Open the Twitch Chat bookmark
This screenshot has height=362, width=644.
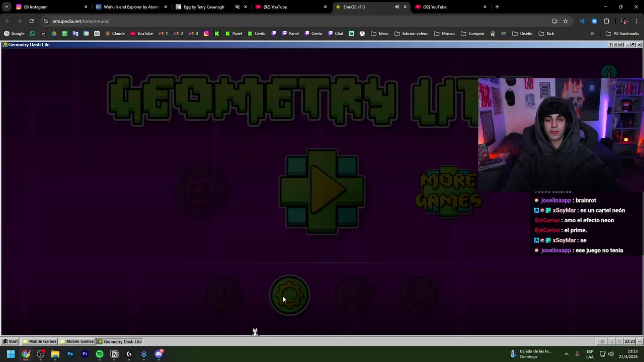[x=336, y=34]
